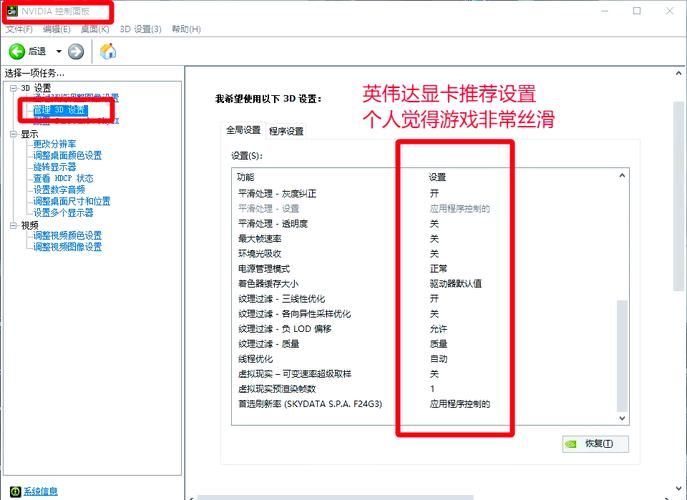This screenshot has width=687, height=500.
Task: Select the 平滑处理 - 透明度 row
Action: coord(424,224)
